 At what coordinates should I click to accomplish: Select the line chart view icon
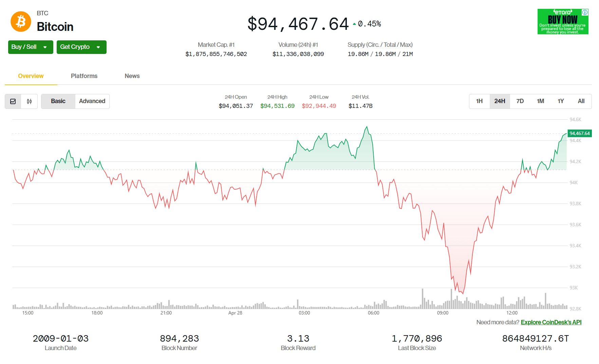click(13, 101)
